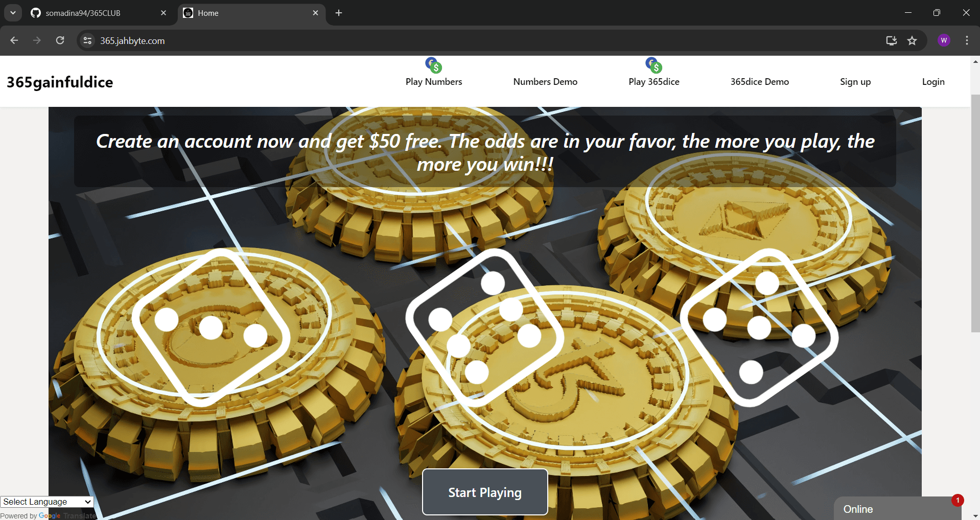
Task: Click the coin icon above Play 365dice
Action: pos(654,65)
